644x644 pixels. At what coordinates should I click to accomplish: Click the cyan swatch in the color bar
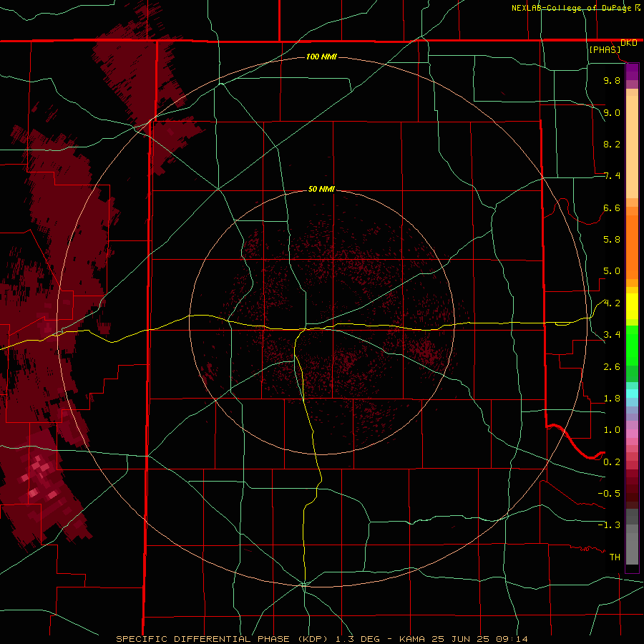[632, 394]
